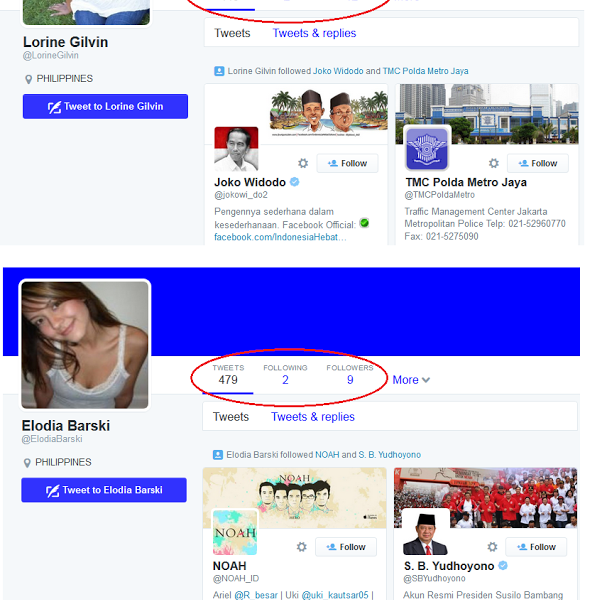Click follow-activity icon next to 'Elodia Barski followed'
The image size is (602, 600).
coord(218,455)
